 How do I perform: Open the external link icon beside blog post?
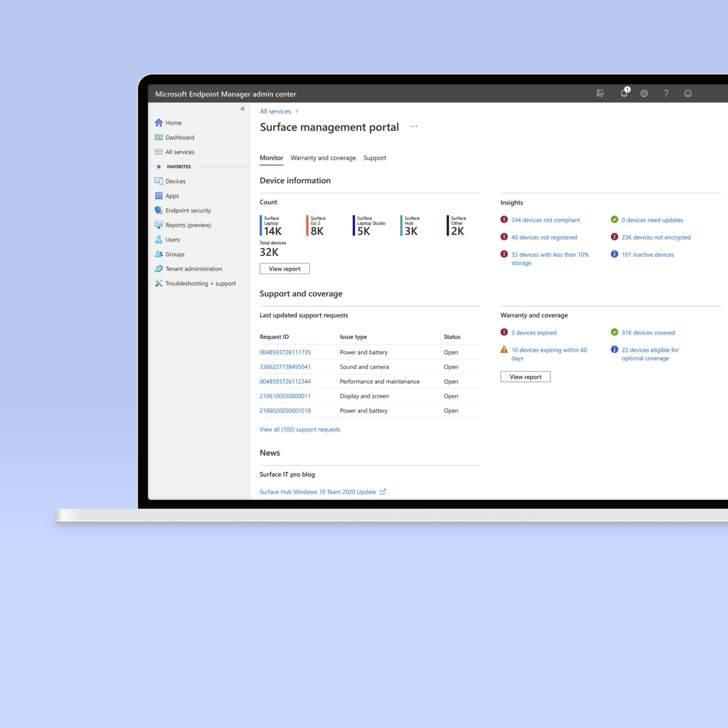383,491
